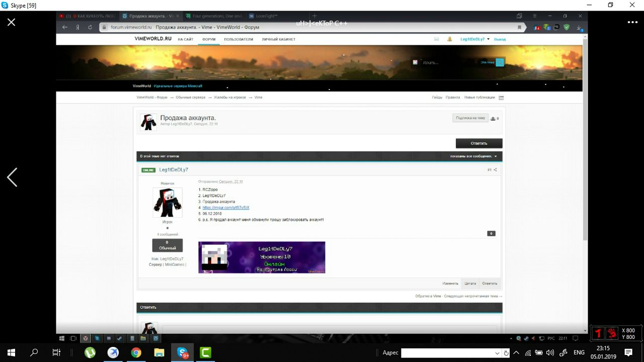Expand the 'показаны все сообщения' dropdown

[x=496, y=156]
